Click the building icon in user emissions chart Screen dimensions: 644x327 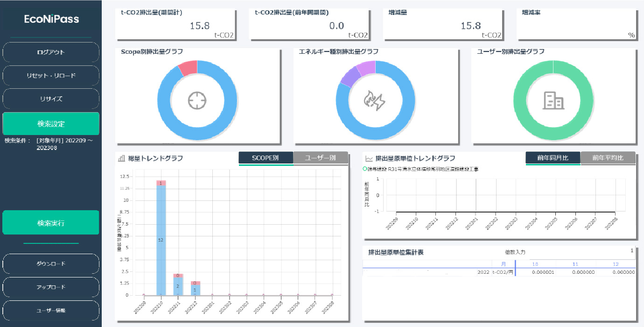point(553,100)
